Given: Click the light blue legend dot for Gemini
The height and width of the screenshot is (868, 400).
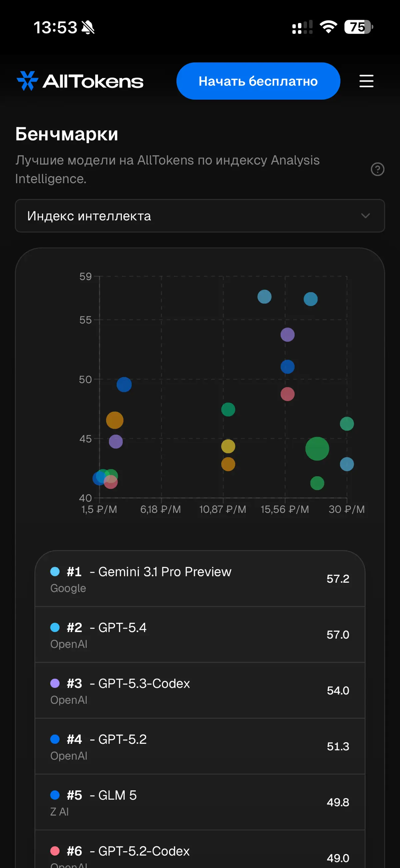Looking at the screenshot, I should tap(55, 571).
